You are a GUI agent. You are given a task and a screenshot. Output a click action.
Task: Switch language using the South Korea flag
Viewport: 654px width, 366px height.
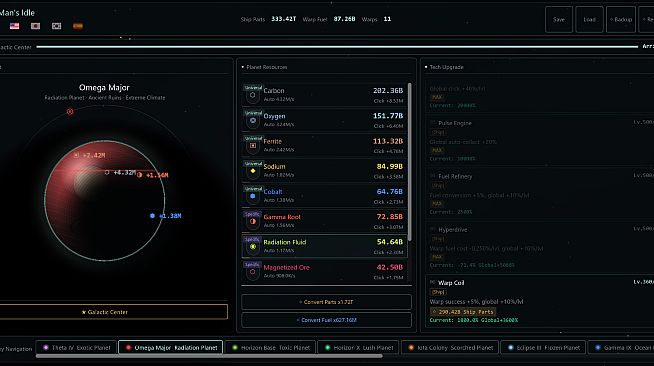[56, 26]
